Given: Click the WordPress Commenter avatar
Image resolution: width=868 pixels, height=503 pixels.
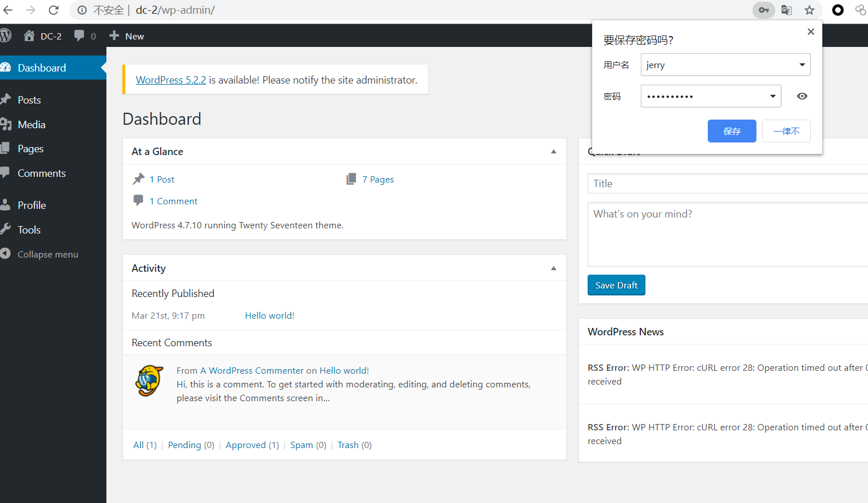Looking at the screenshot, I should click(x=149, y=381).
